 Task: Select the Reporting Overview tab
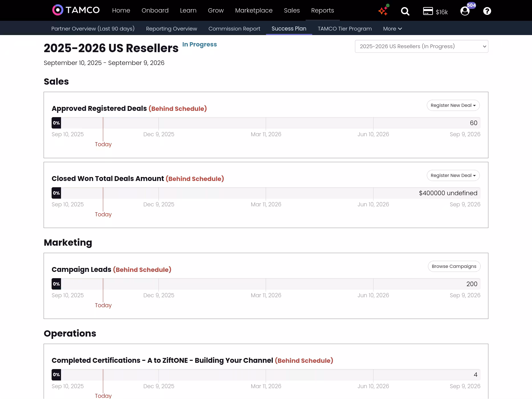[x=171, y=29]
